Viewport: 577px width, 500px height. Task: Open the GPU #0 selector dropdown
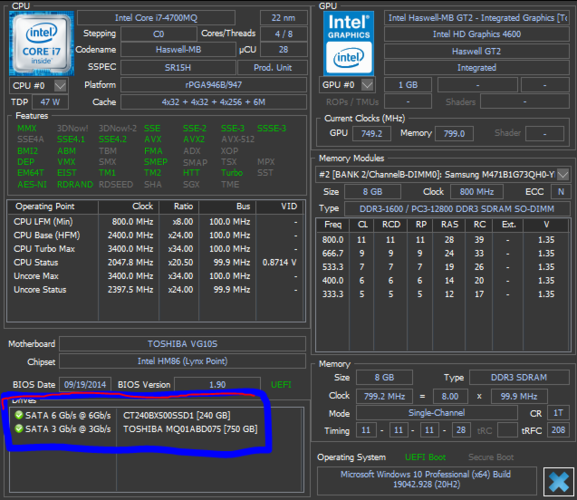[367, 85]
